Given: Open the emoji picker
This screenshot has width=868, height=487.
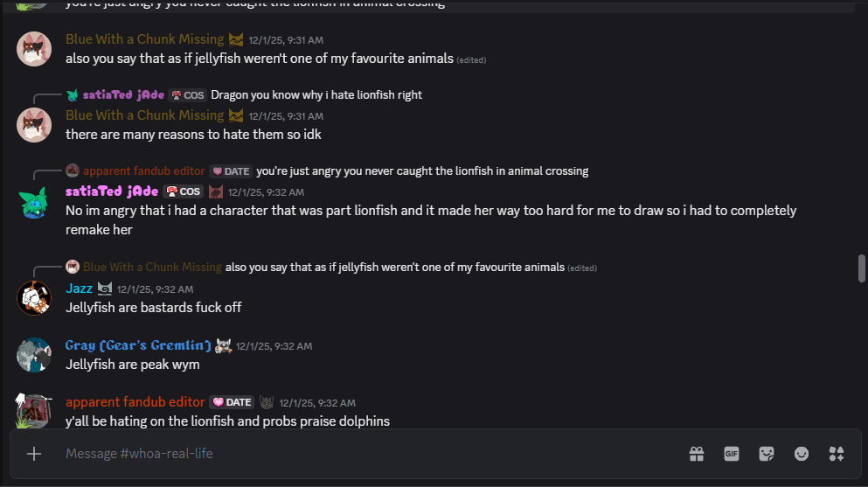Looking at the screenshot, I should coord(802,454).
